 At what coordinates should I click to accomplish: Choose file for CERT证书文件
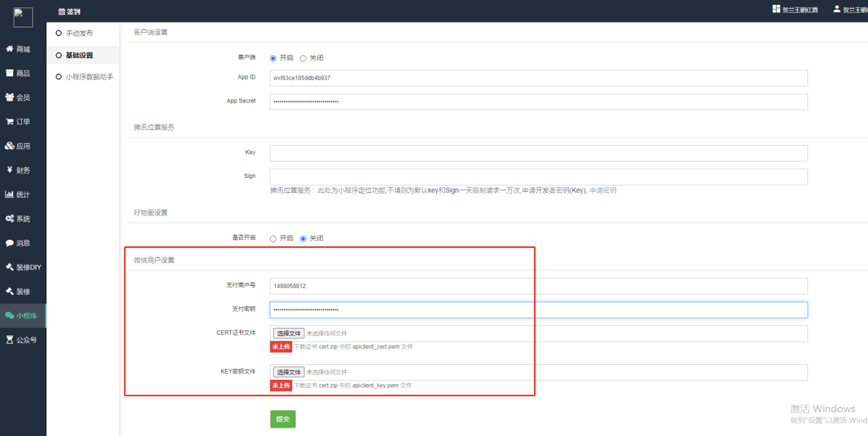(288, 333)
